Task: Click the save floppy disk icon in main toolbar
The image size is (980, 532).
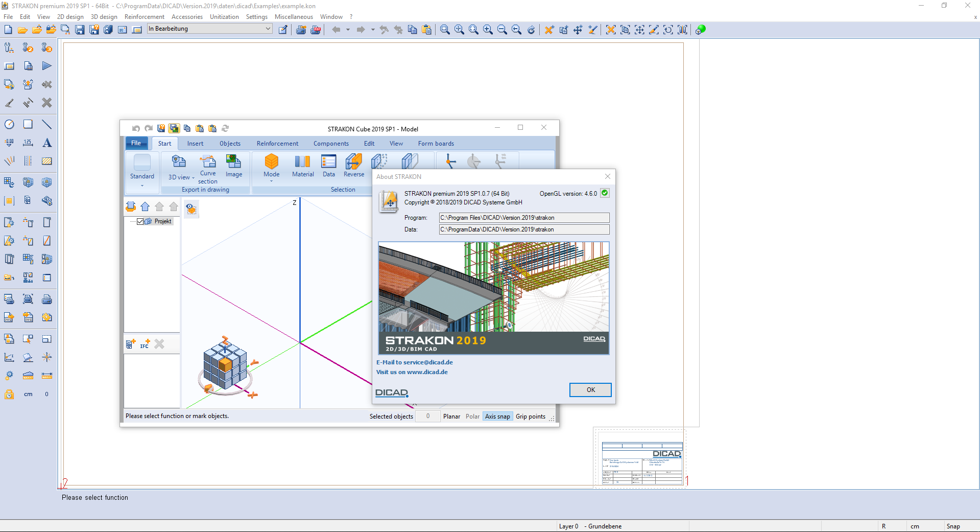Action: (80, 30)
